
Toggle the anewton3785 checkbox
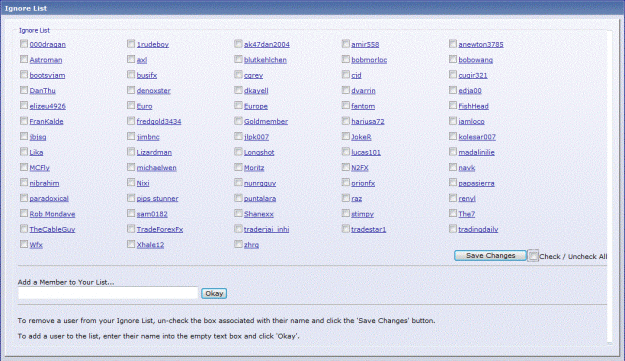[x=453, y=44]
